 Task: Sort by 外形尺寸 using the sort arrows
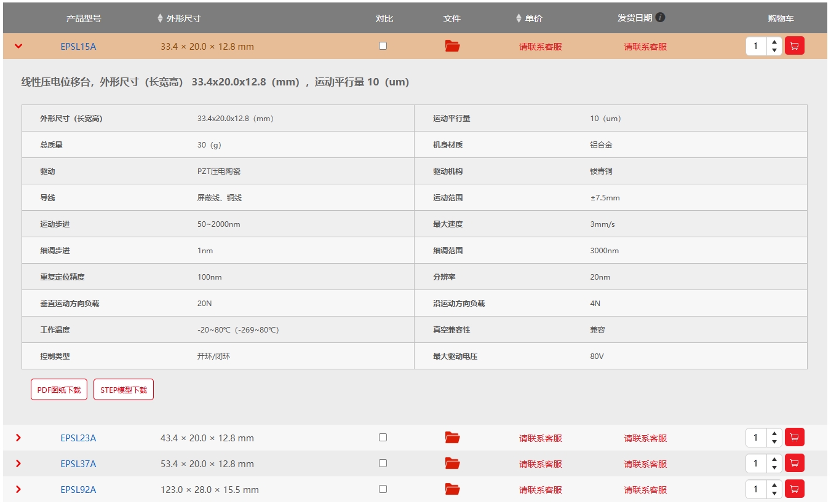coord(161,18)
